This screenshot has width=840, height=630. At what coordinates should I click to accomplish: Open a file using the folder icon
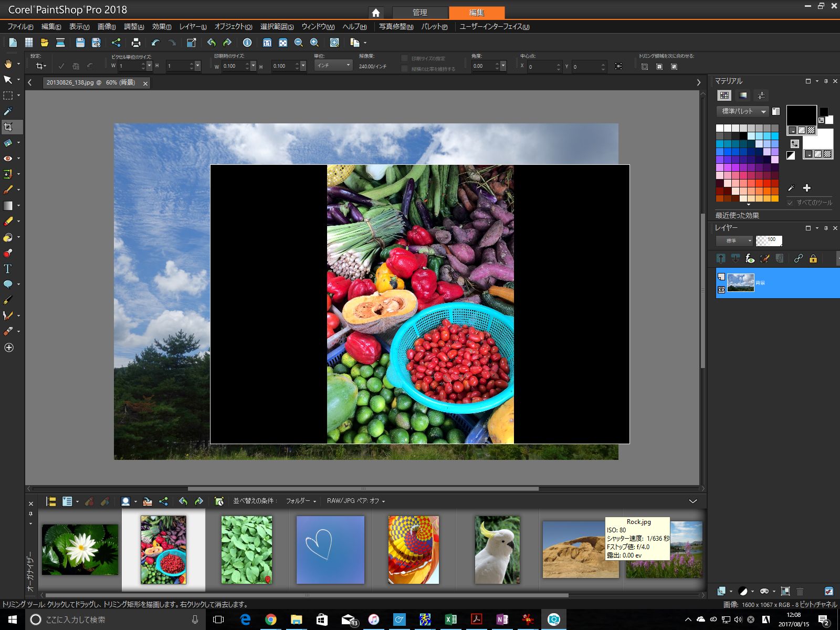tap(45, 43)
